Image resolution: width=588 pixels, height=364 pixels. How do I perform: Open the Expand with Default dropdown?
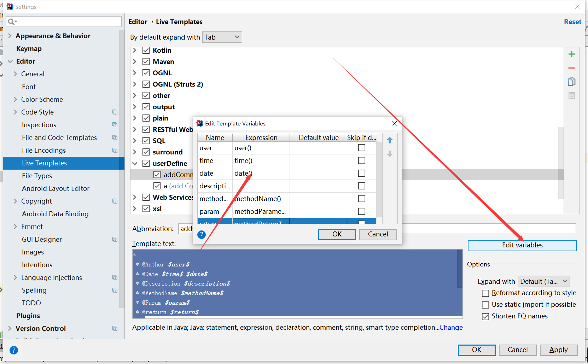pyautogui.click(x=544, y=281)
